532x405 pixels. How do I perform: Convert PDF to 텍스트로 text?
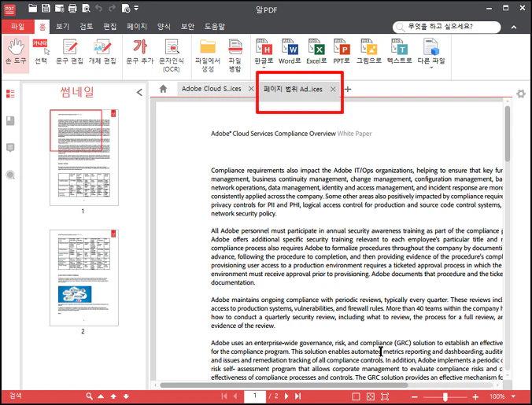click(399, 52)
